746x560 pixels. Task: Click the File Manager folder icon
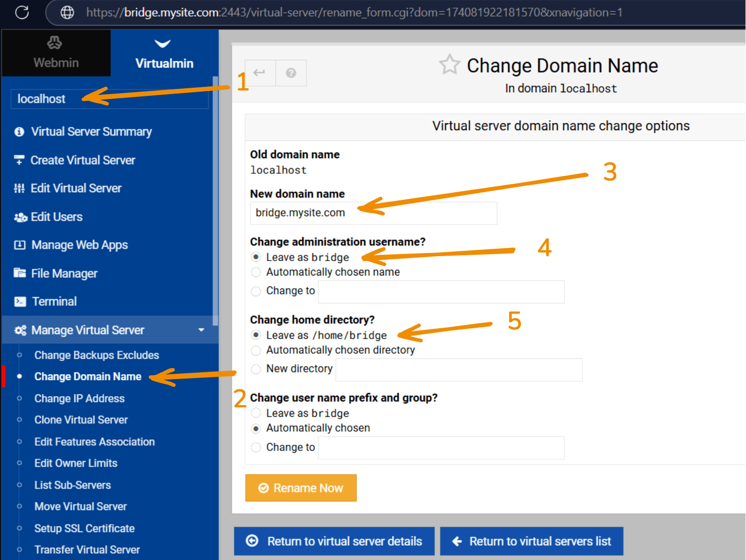coord(20,273)
